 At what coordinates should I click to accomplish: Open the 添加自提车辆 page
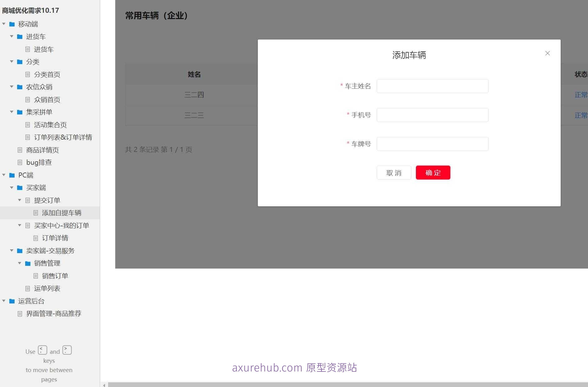[x=62, y=213]
